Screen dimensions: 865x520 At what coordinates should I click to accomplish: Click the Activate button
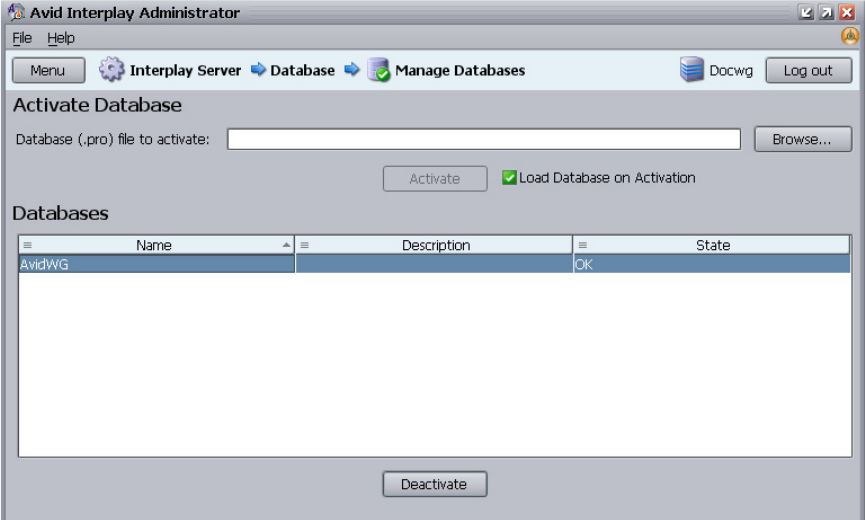pyautogui.click(x=435, y=179)
